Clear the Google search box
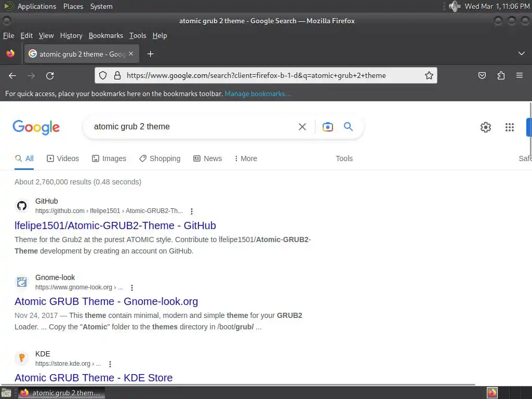This screenshot has width=532, height=399. (302, 127)
